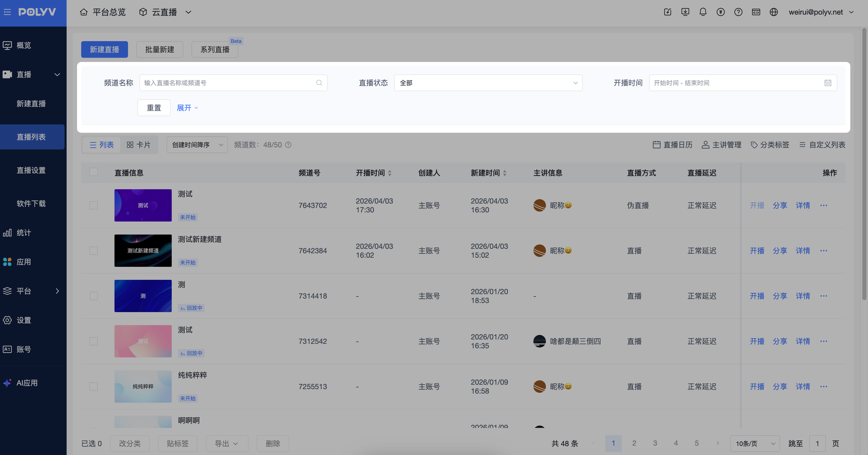Collapse the sidebar with the hamburger icon
Image resolution: width=868 pixels, height=455 pixels.
click(x=7, y=12)
